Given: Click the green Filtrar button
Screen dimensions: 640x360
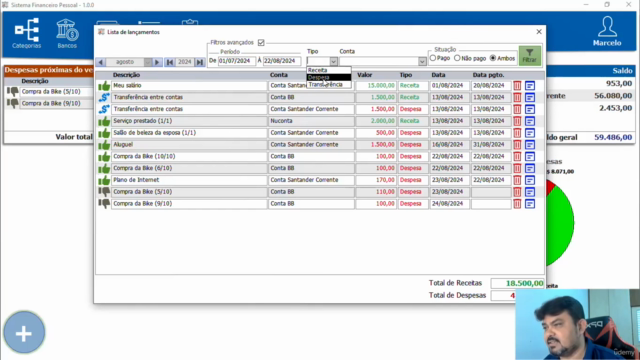Looking at the screenshot, I should click(x=529, y=56).
